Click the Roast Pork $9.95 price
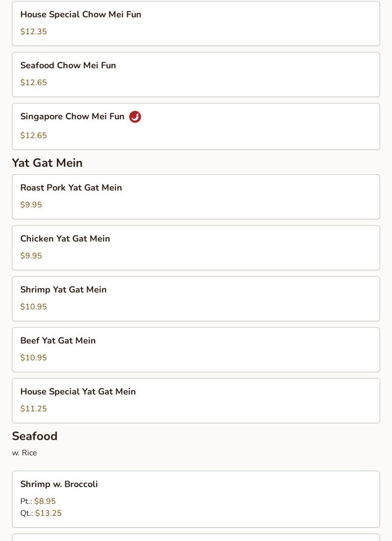 coord(31,205)
